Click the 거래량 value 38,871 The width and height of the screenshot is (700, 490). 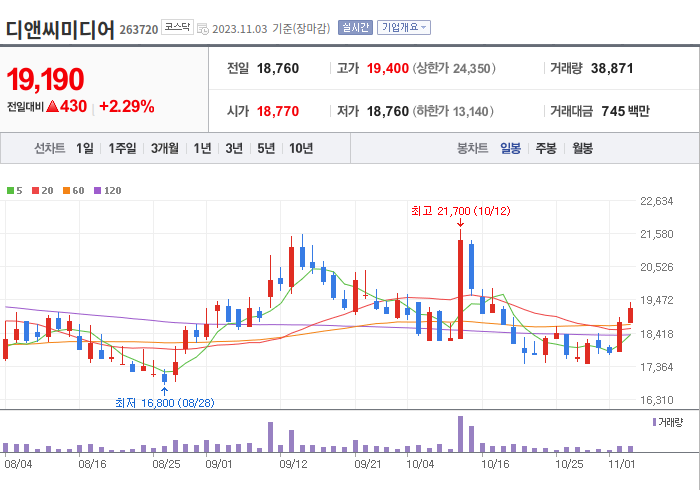click(612, 68)
